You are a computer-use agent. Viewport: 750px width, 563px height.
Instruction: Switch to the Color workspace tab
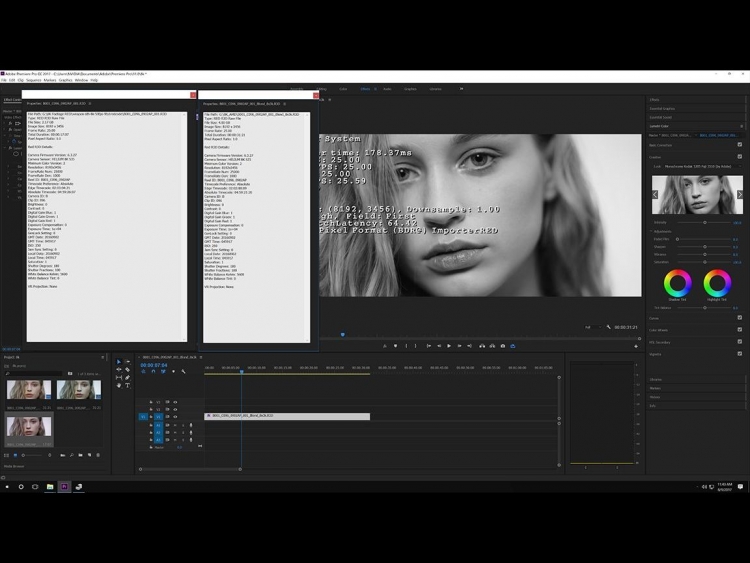coord(343,89)
